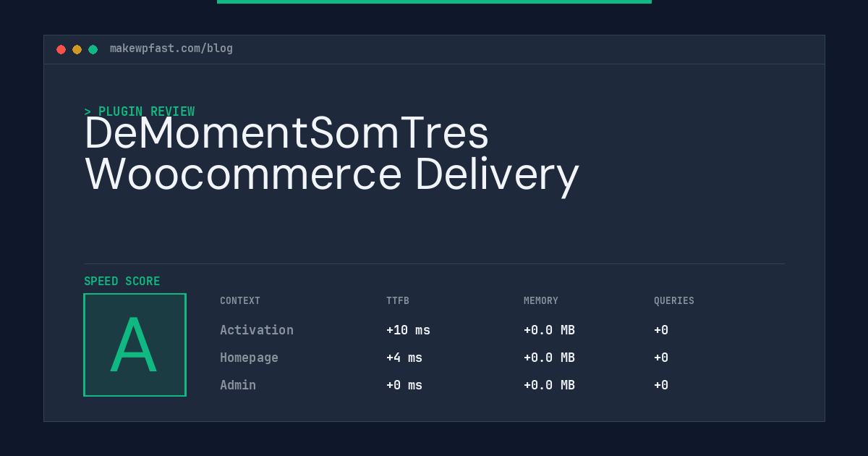The height and width of the screenshot is (456, 868).
Task: Click the red window dot
Action: coord(61,49)
